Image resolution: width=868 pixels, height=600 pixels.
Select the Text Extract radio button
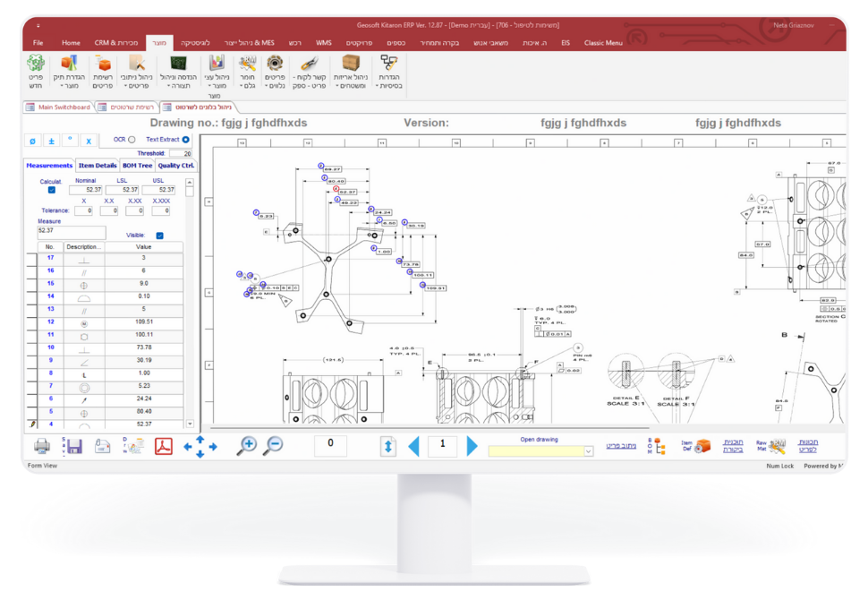click(185, 140)
